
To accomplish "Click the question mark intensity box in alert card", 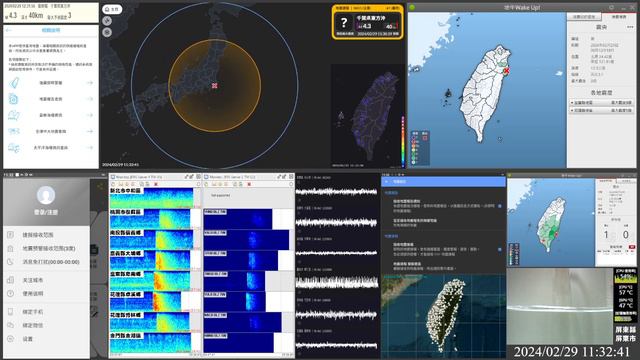I will pos(344,22).
